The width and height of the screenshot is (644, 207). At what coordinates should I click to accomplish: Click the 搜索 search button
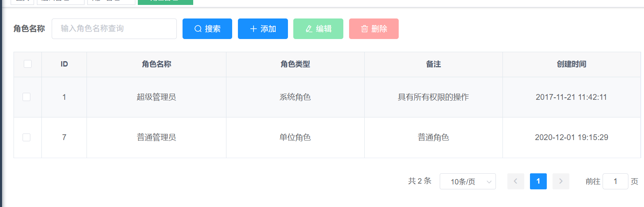(x=207, y=29)
